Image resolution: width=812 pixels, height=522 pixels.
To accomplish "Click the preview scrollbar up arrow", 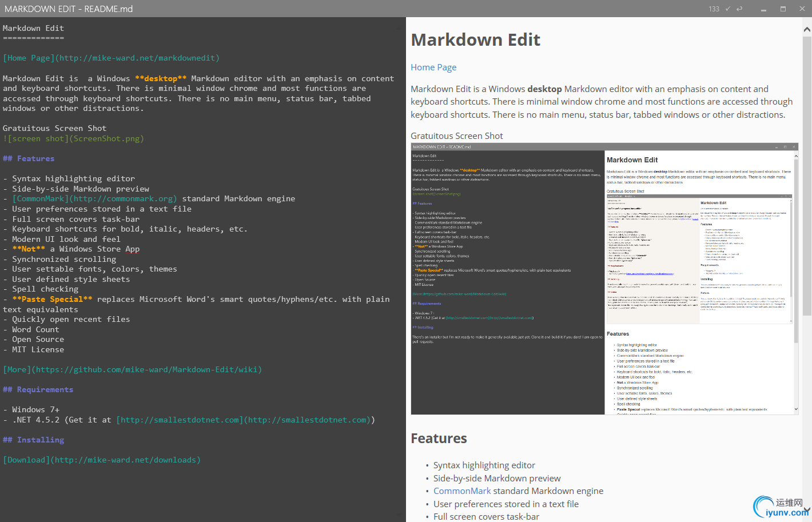I will coord(807,29).
